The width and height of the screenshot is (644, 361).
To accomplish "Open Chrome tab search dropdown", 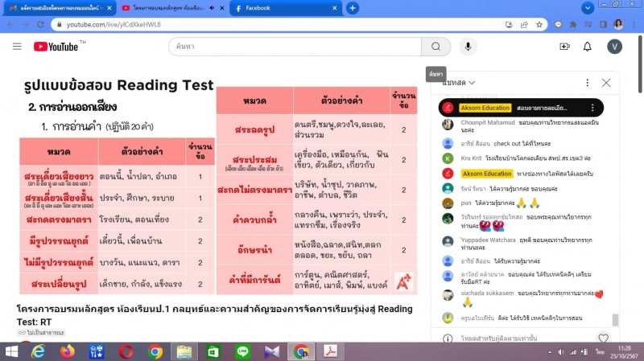I will (588, 8).
